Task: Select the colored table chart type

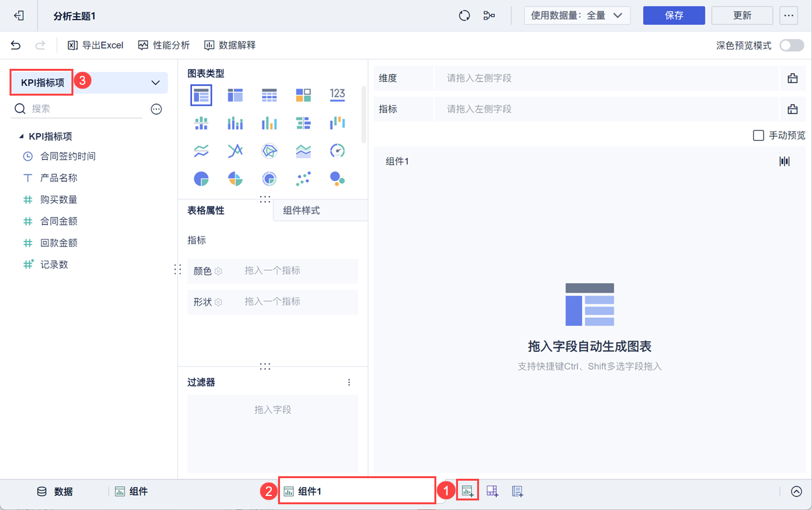Action: tap(304, 96)
